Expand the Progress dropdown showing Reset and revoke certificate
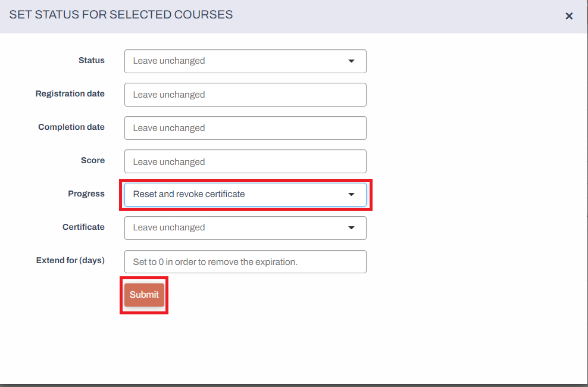The height and width of the screenshot is (387, 588). point(245,195)
